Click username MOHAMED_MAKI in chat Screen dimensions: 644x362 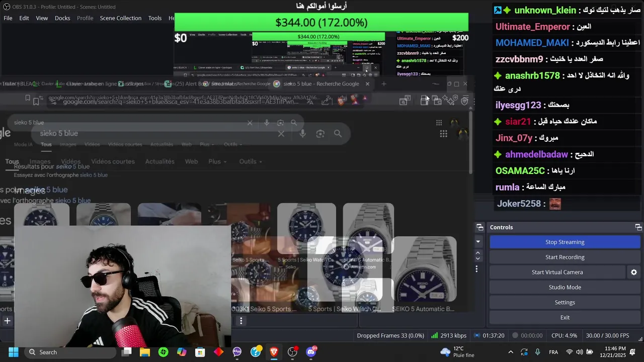coord(532,43)
